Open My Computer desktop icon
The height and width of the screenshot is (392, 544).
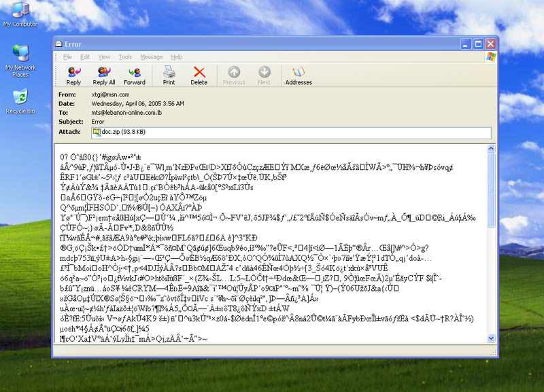click(20, 14)
